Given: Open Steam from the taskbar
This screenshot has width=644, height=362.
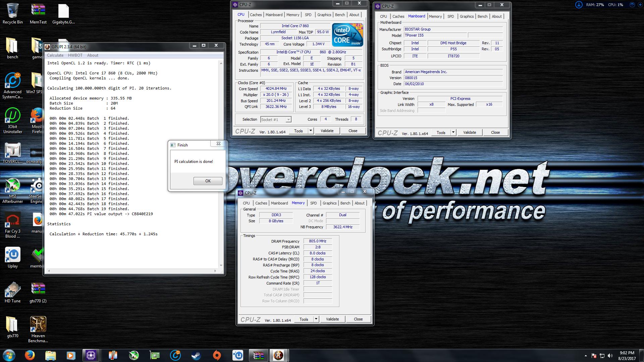Looking at the screenshot, I should [196, 355].
